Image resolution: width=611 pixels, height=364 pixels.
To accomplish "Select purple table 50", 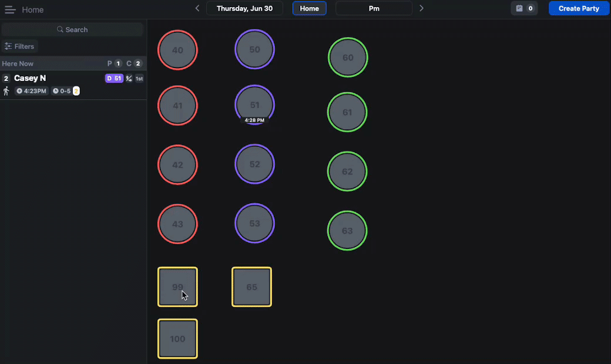I will pos(255,49).
